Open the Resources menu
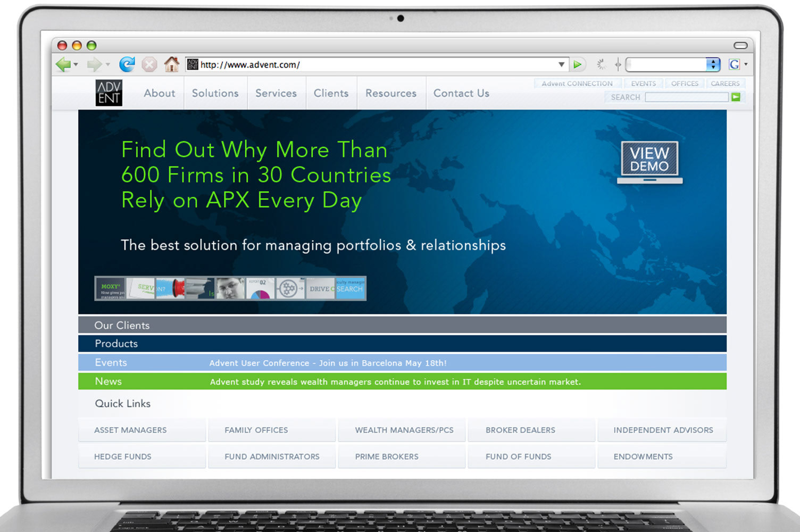Viewport: 800px width, 532px height. tap(391, 93)
